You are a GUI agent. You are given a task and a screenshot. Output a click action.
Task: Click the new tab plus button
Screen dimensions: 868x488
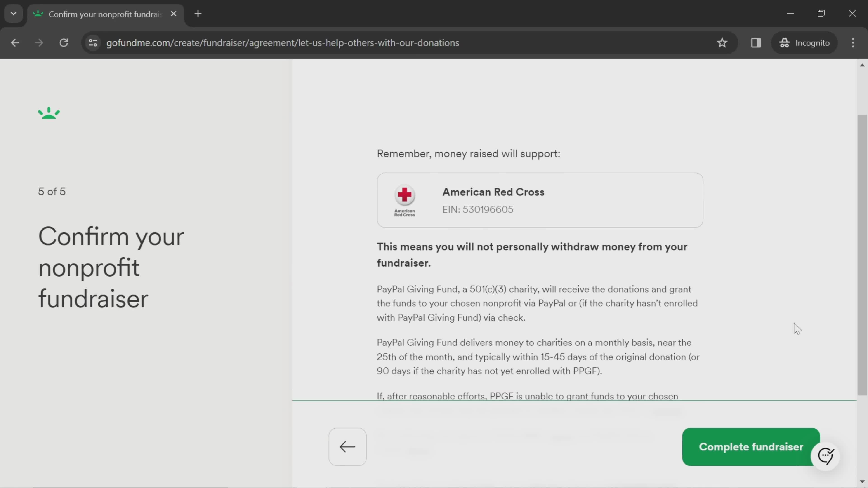tap(198, 13)
